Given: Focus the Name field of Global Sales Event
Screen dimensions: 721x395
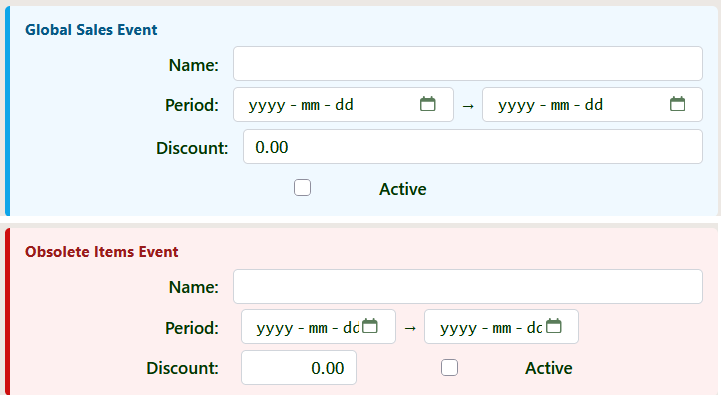Looking at the screenshot, I should click(468, 63).
